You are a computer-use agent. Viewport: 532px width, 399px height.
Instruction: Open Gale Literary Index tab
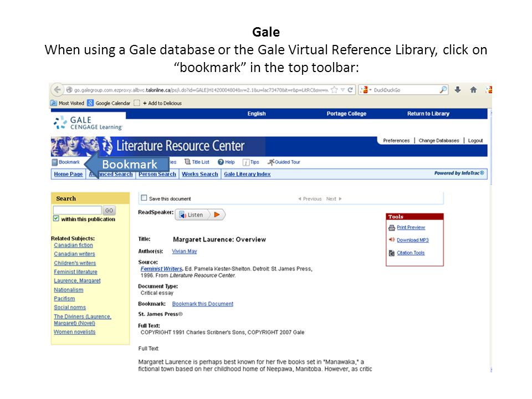click(x=247, y=174)
